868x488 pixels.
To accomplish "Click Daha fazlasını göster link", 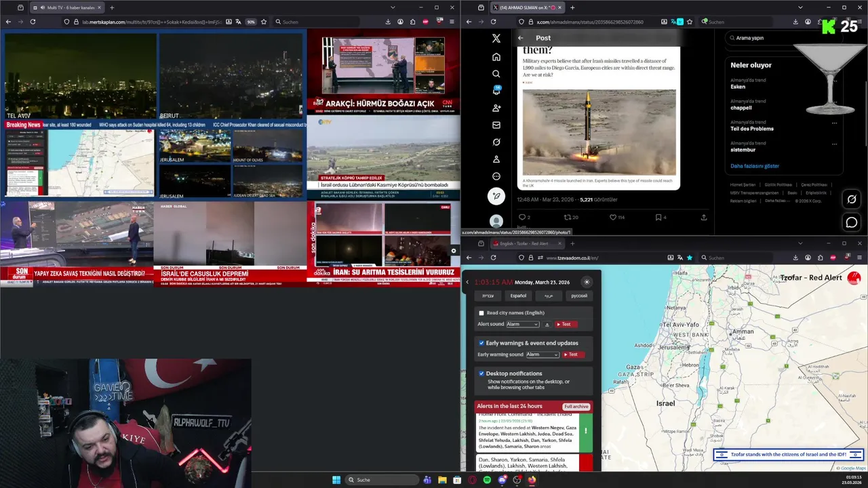I will [x=755, y=166].
